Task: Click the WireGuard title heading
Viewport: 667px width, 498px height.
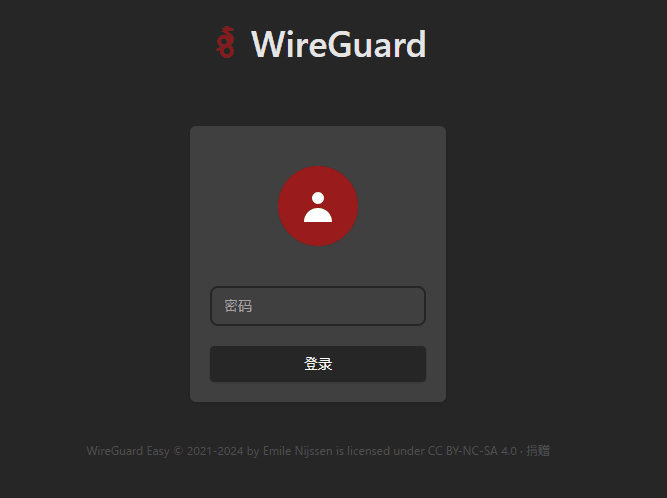Action: 339,44
